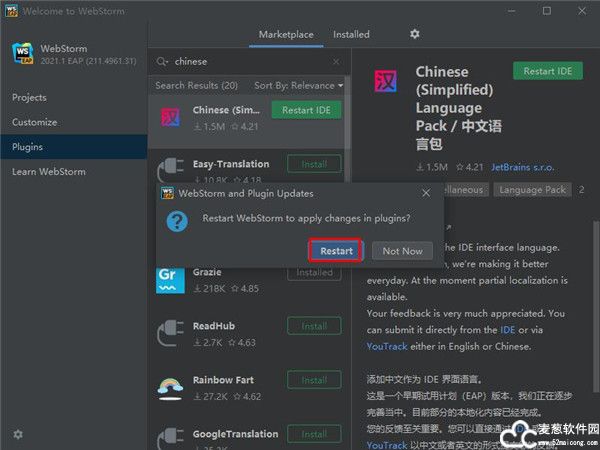Select the Plugins section
Image resolution: width=600 pixels, height=450 pixels.
point(74,147)
